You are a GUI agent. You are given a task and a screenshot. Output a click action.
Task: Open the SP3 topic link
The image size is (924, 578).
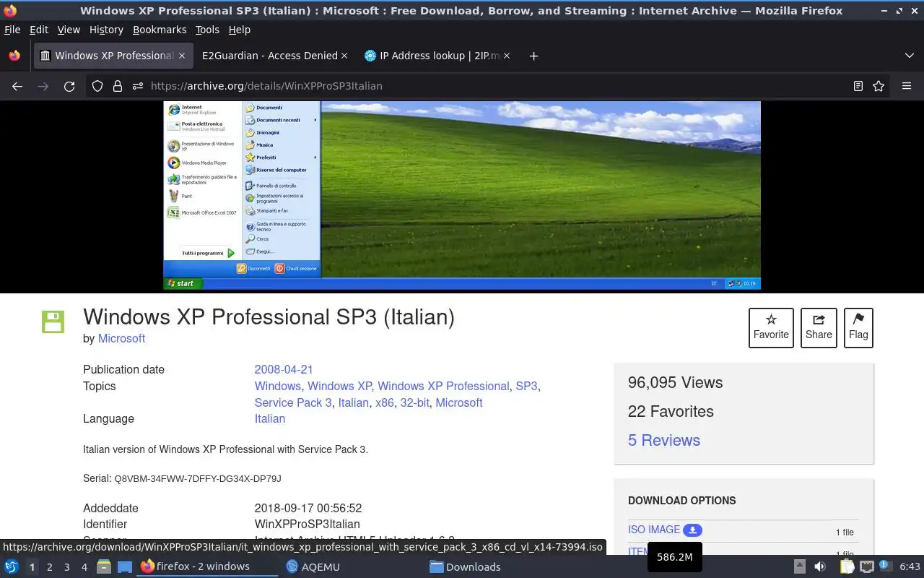(526, 386)
